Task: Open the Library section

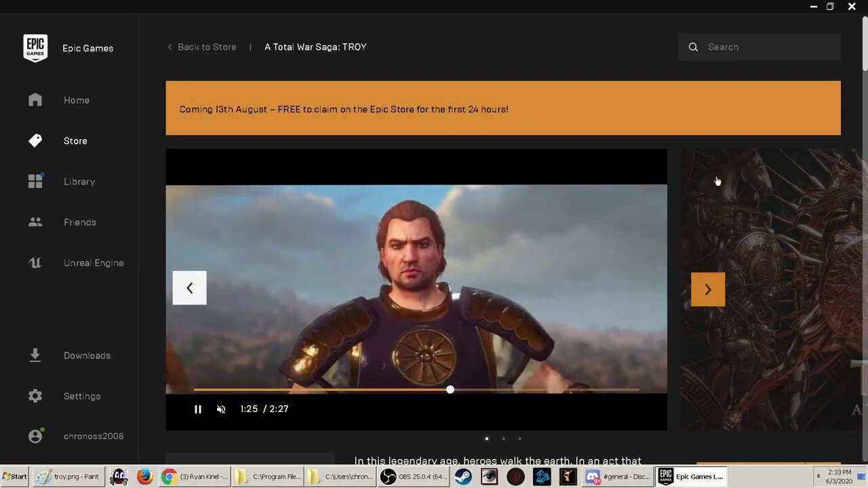Action: point(79,182)
